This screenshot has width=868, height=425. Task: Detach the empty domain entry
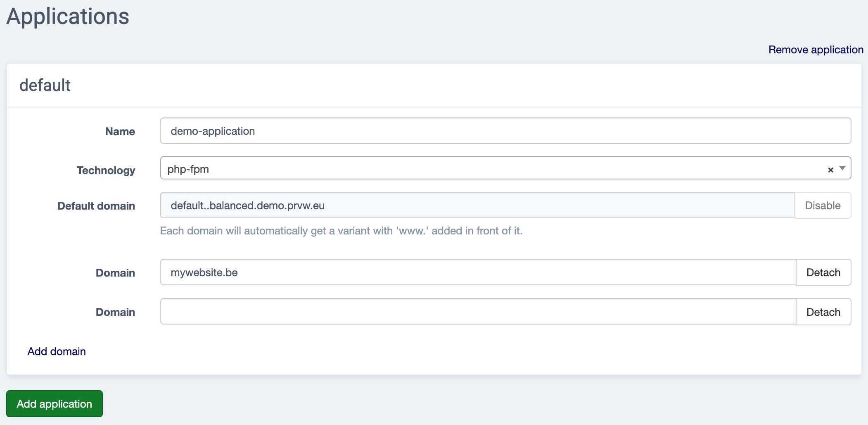click(823, 312)
